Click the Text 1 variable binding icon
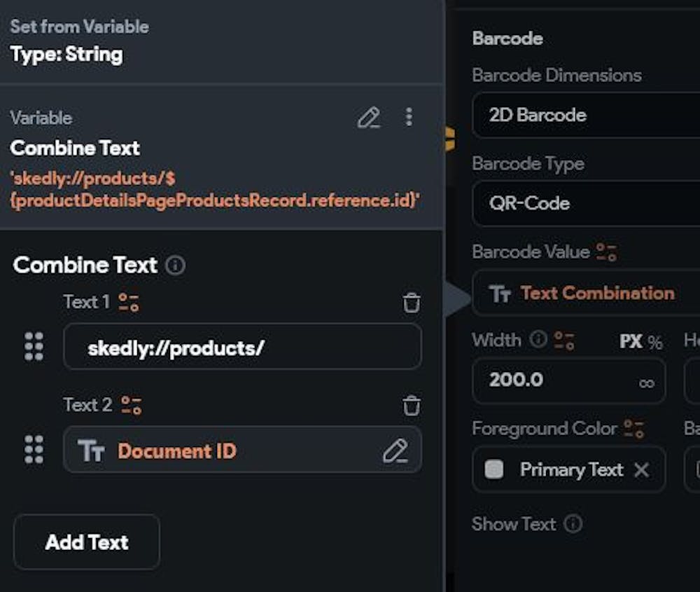This screenshot has height=592, width=700. (129, 303)
